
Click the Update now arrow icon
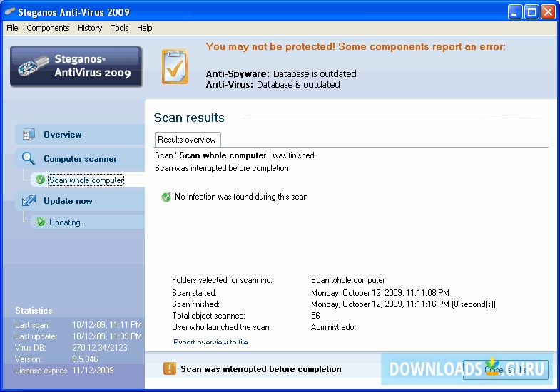tap(29, 200)
